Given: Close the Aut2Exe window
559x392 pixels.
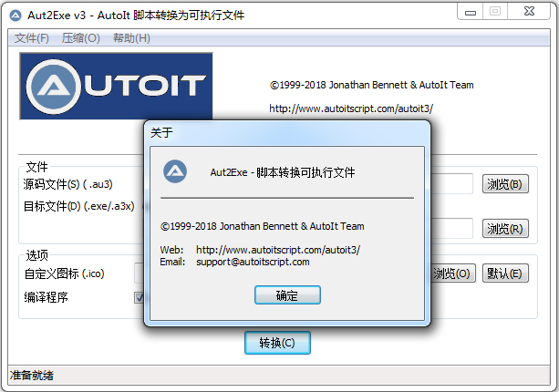Looking at the screenshot, I should click(x=530, y=12).
